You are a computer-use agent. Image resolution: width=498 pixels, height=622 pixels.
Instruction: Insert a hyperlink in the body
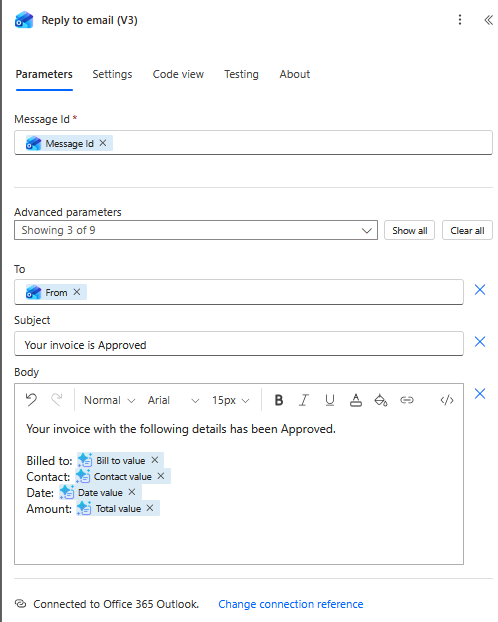coord(407,400)
